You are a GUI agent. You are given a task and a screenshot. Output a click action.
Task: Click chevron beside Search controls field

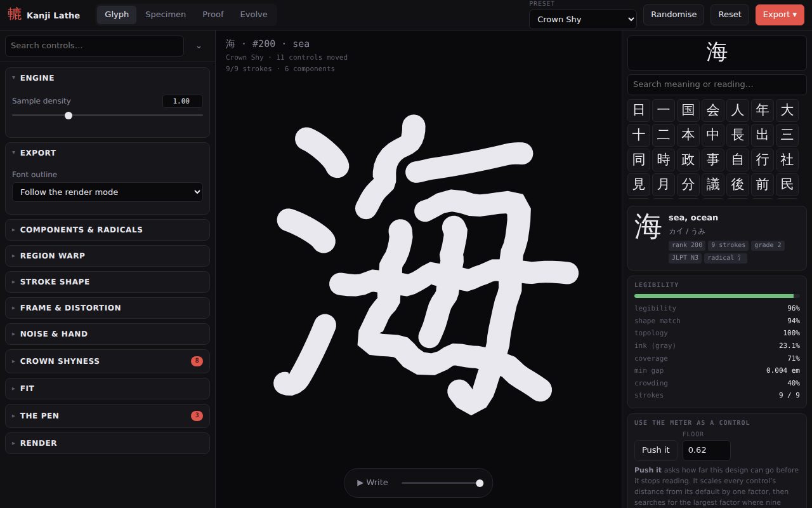tap(199, 46)
